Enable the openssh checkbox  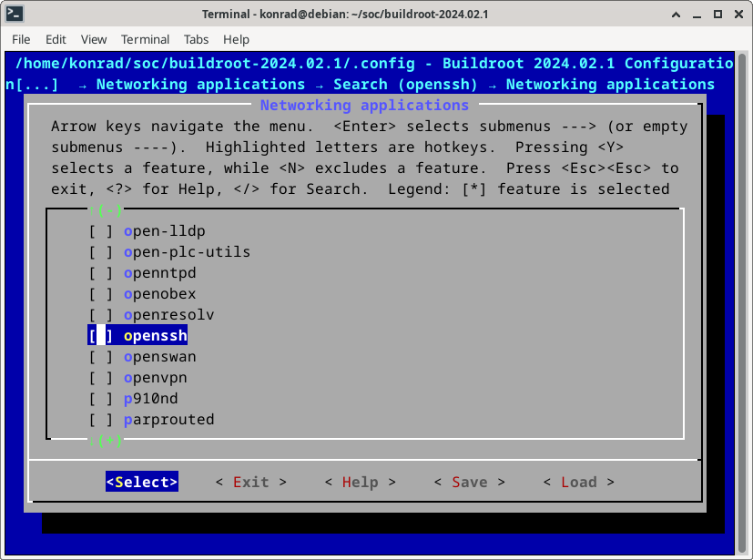click(x=101, y=336)
